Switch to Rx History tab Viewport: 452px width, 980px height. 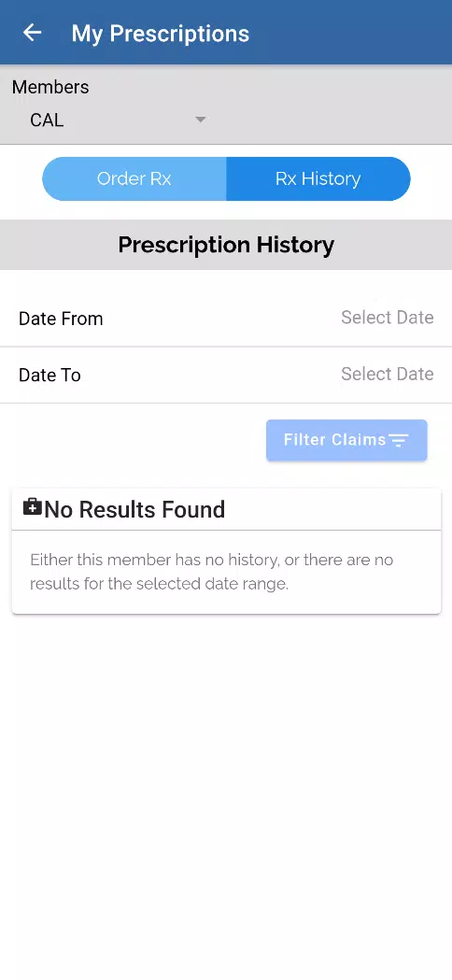click(318, 178)
